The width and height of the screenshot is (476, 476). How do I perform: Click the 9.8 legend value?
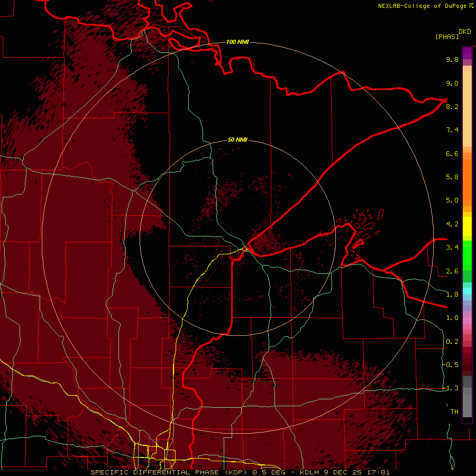pos(452,59)
